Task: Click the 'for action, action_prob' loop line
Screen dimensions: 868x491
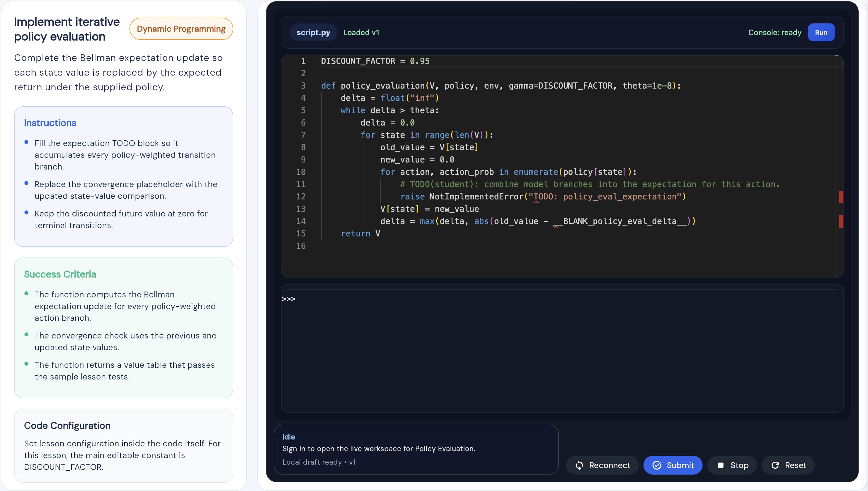Action: 508,172
